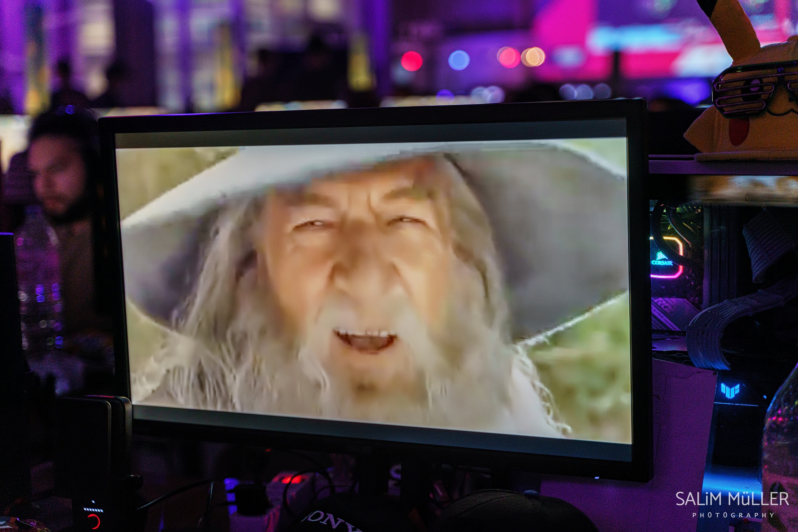Click the blue TUF Gaming logo
This screenshot has height=532, width=798.
[x=730, y=391]
